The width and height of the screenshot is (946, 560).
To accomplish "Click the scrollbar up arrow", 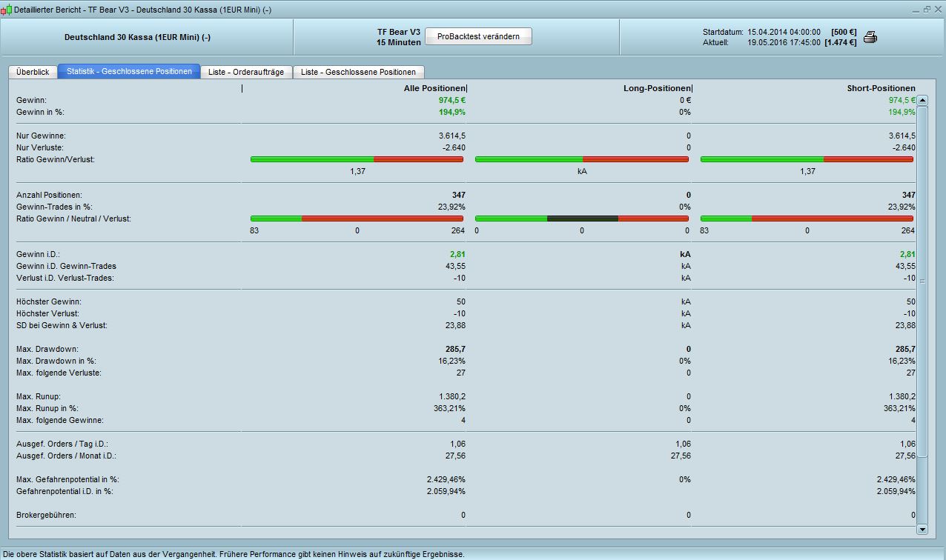I will 922,100.
